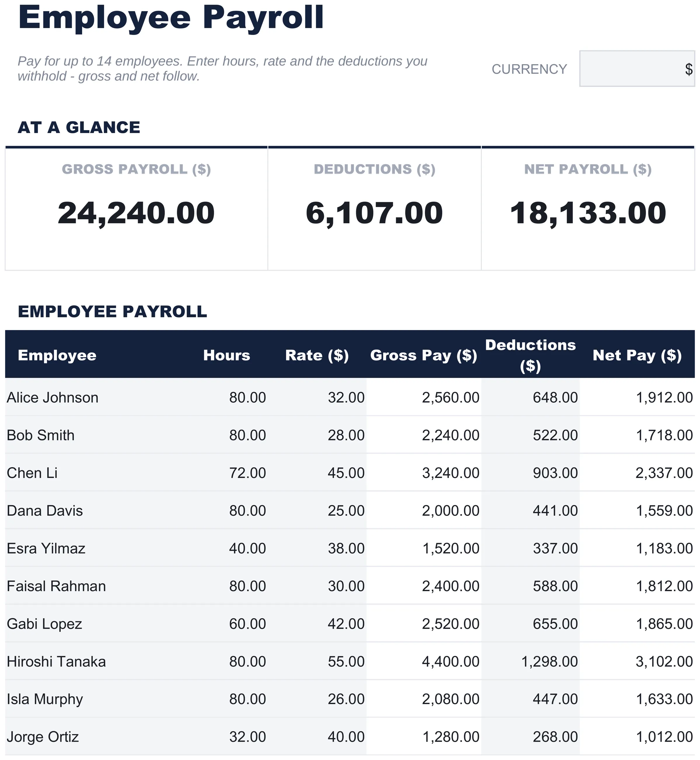Select net payroll total 18,133.00

click(588, 213)
